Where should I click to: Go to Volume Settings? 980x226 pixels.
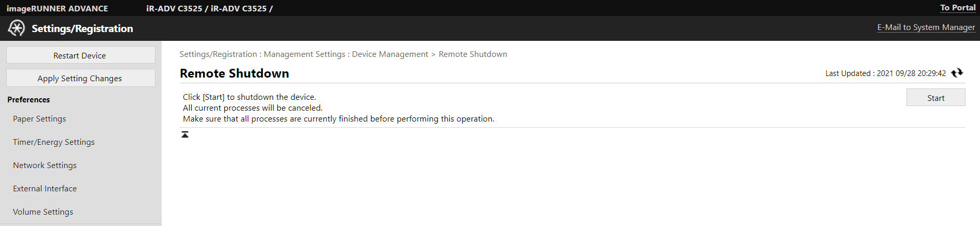pyautogui.click(x=43, y=212)
